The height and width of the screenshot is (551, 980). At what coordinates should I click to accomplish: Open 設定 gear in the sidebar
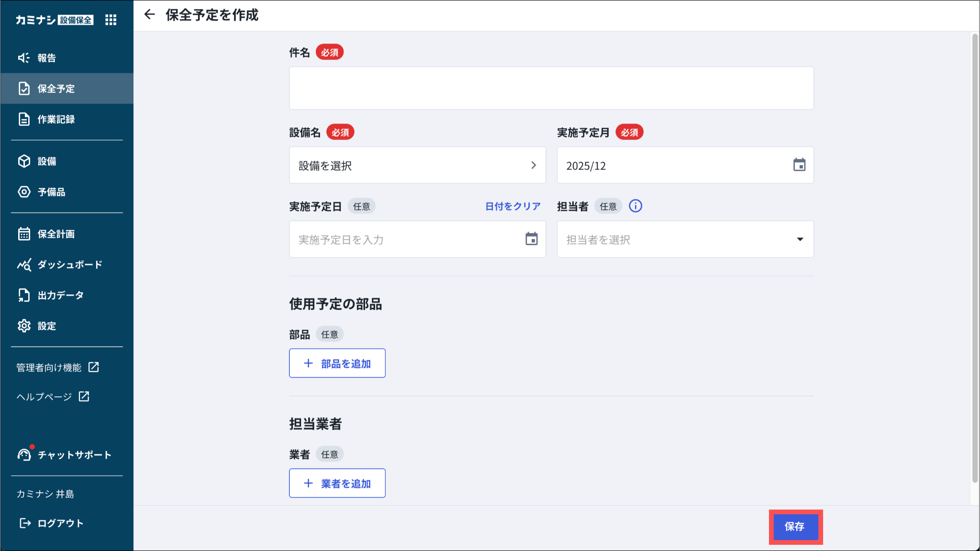(24, 326)
